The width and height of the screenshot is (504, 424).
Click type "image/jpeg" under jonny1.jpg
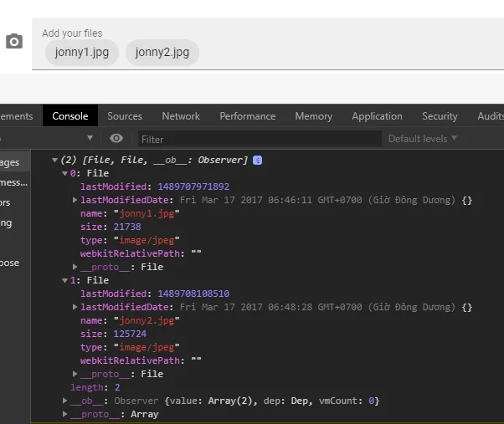pos(147,240)
